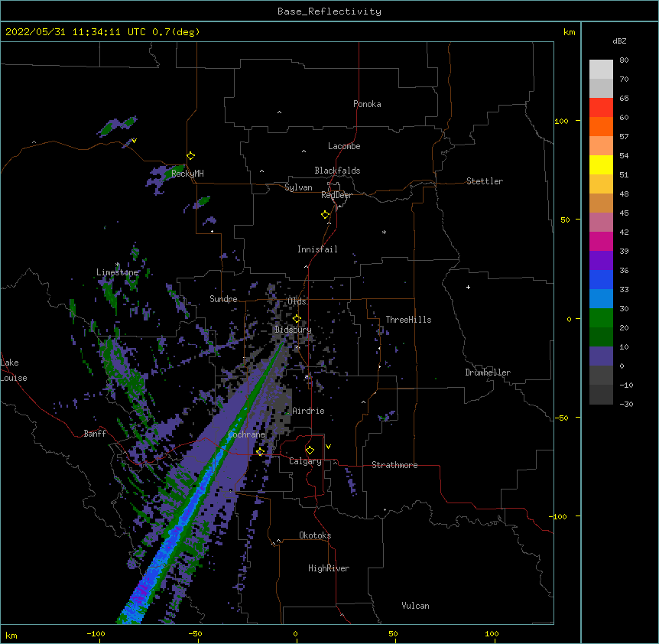
Task: Click the RedDeer city label
Action: point(336,195)
